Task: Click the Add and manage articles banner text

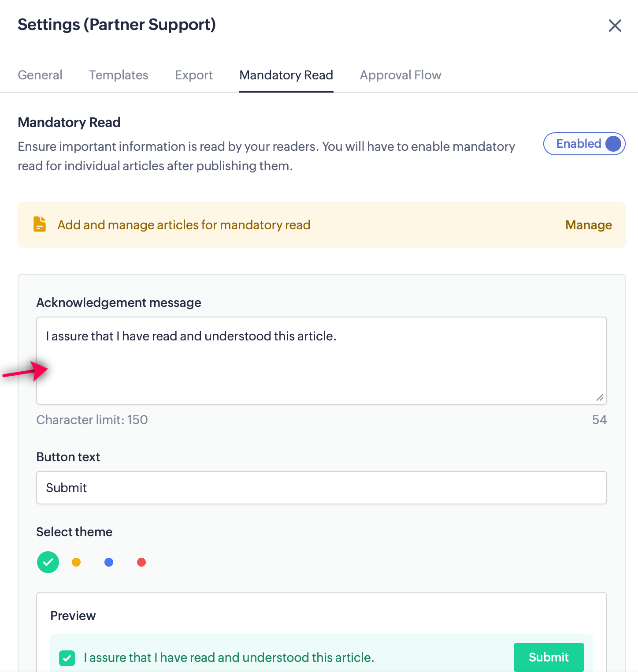Action: pos(184,225)
